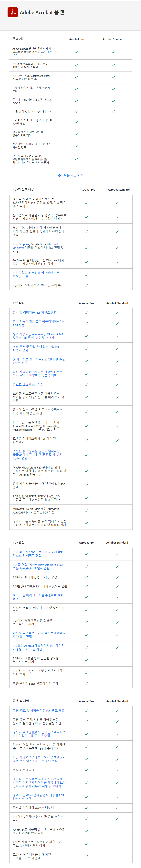Open 여러 문서 및 파일 유형을 하나의 PDF link
Screen dimensions: 141x868
coord(36,348)
